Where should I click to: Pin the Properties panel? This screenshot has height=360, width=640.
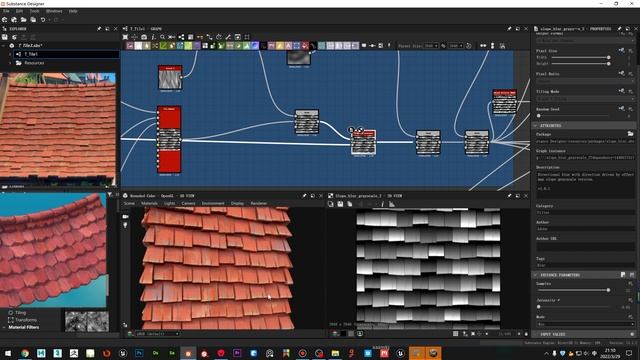tap(619, 29)
